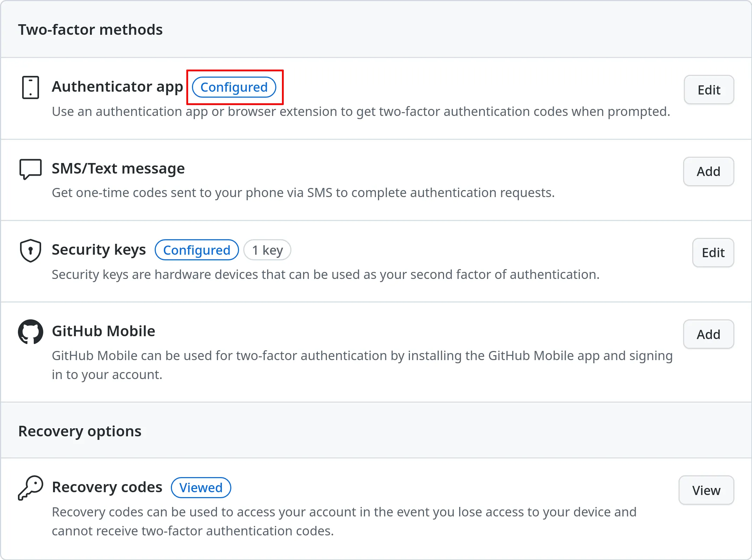
Task: Click the 1 key count badge
Action: tap(267, 250)
